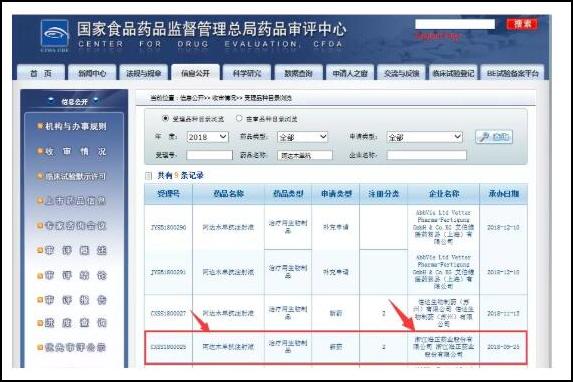Open the 上市药品信息 sidebar link

tap(76, 201)
